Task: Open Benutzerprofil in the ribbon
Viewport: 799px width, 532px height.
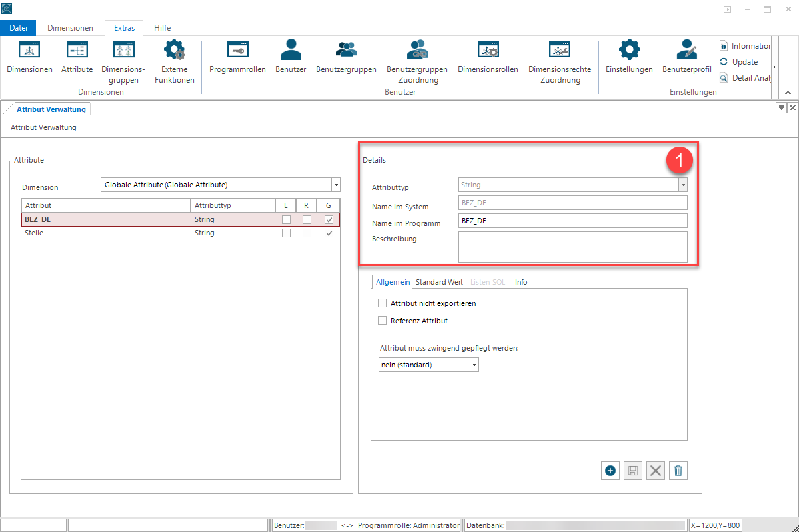Action: [686, 56]
